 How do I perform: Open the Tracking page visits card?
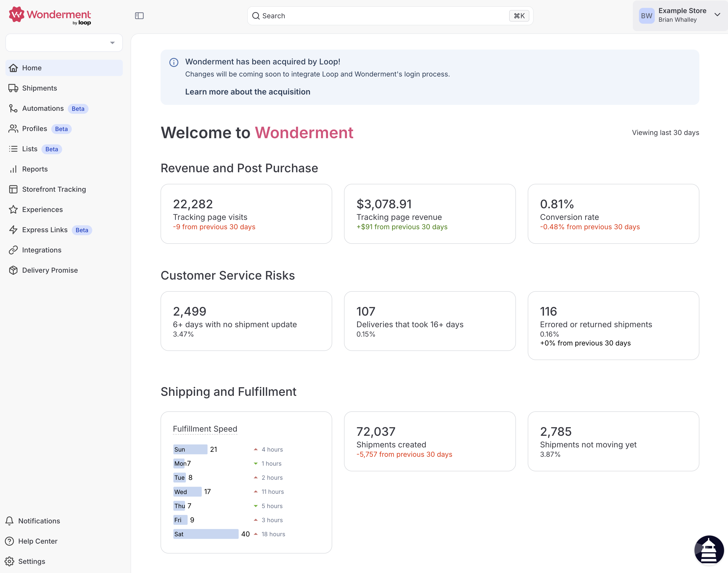(246, 214)
